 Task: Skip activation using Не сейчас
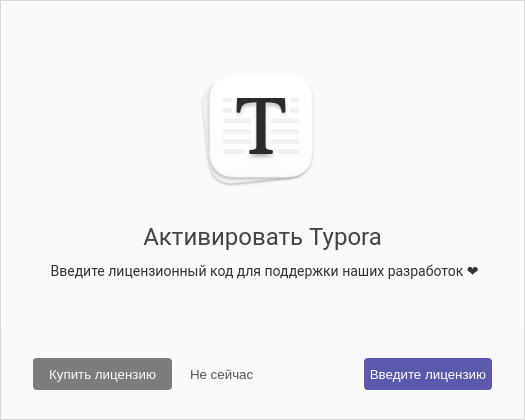click(222, 375)
